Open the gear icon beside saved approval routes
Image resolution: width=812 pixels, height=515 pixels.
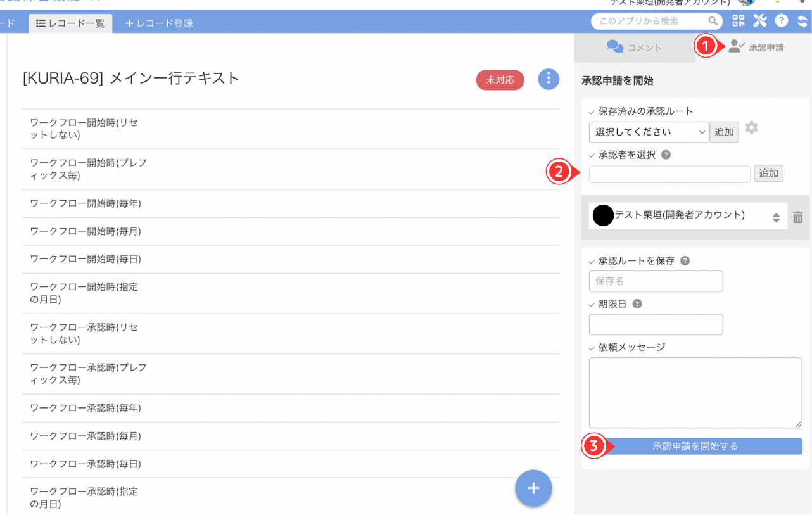tap(751, 127)
